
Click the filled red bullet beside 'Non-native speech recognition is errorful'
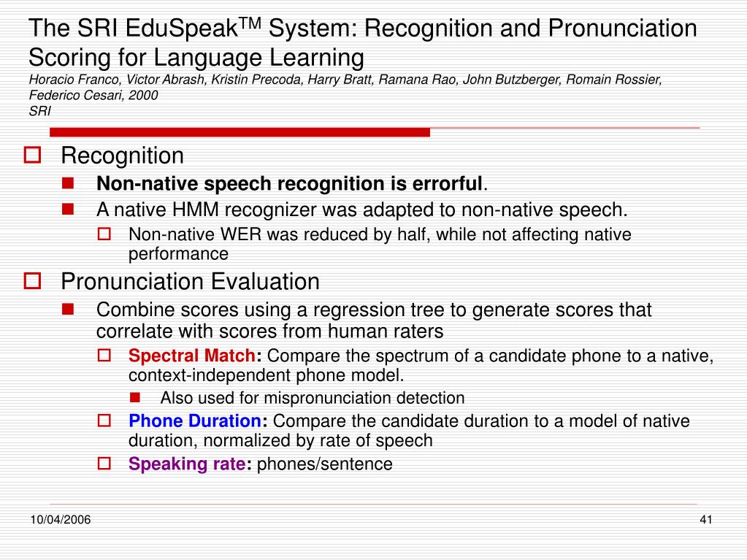click(x=68, y=183)
